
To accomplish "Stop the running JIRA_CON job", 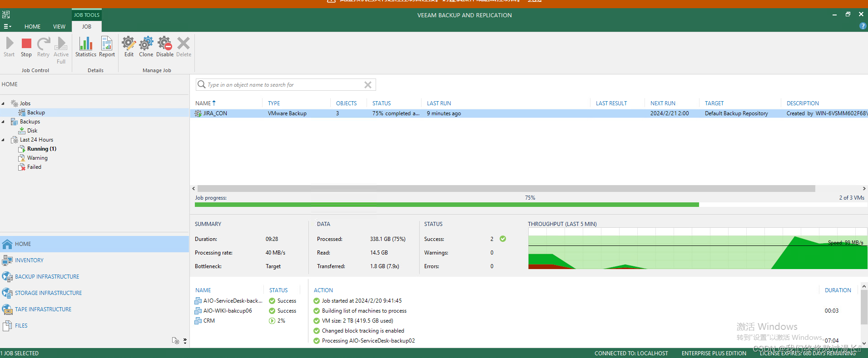I will click(x=26, y=47).
